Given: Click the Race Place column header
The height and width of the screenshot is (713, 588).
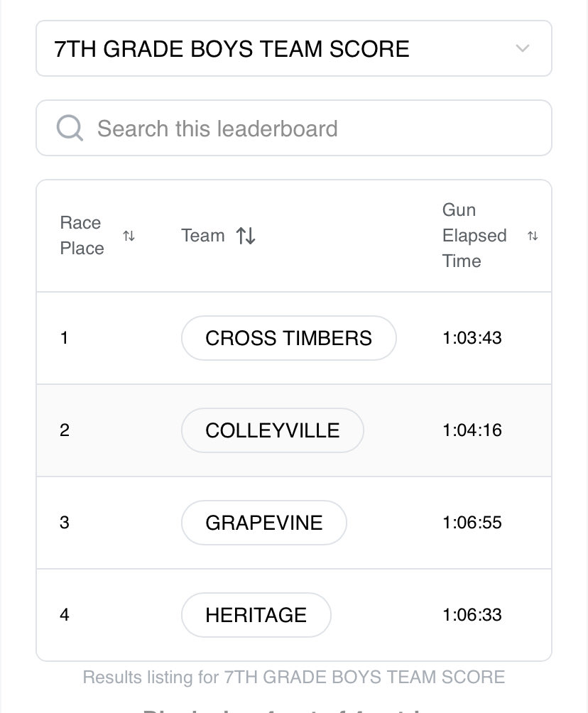Looking at the screenshot, I should click(x=82, y=236).
